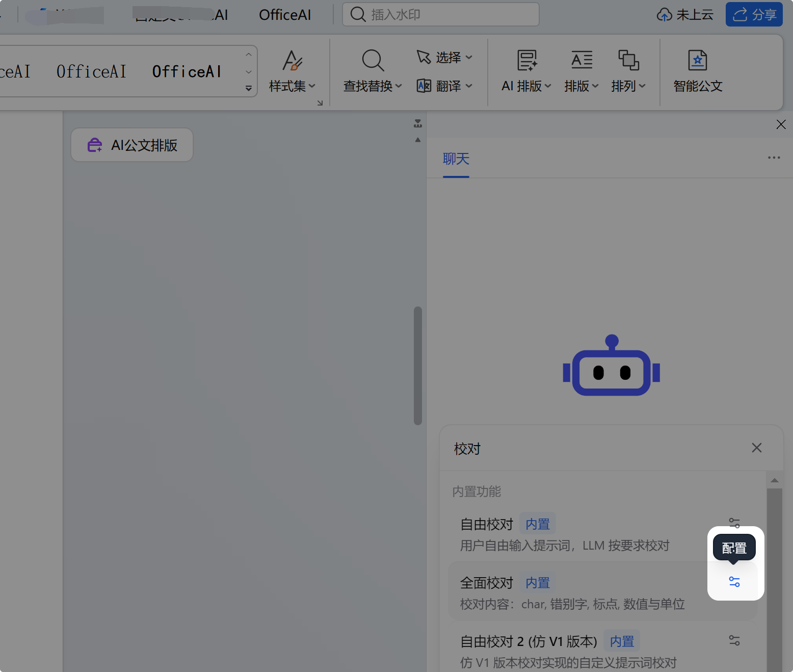Image resolution: width=793 pixels, height=672 pixels.
Task: Click the 选择 cursor icon
Action: pyautogui.click(x=424, y=57)
